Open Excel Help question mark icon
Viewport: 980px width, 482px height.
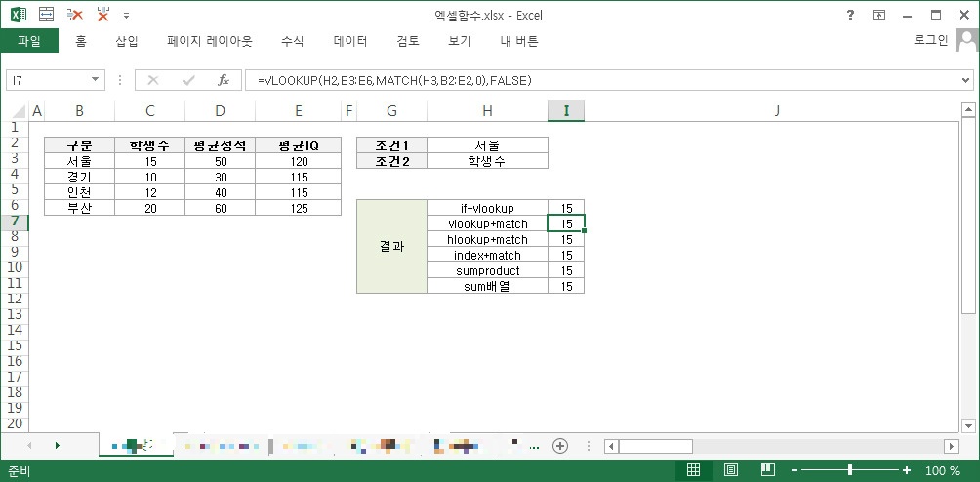point(850,15)
